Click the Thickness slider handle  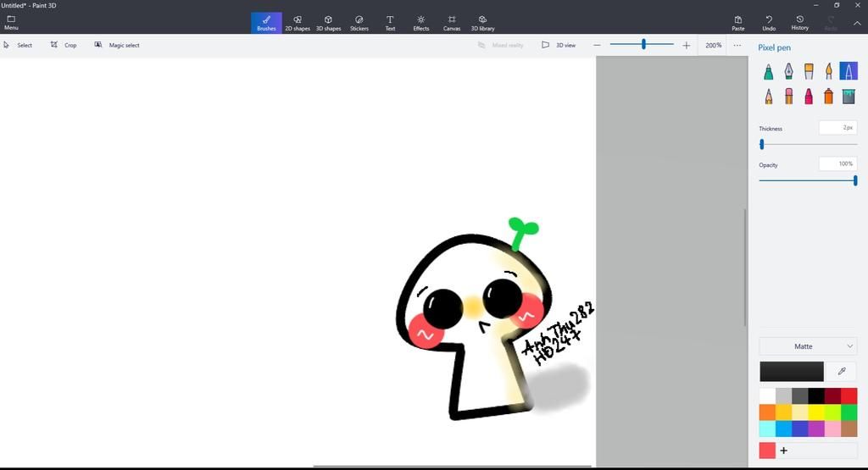pyautogui.click(x=762, y=144)
